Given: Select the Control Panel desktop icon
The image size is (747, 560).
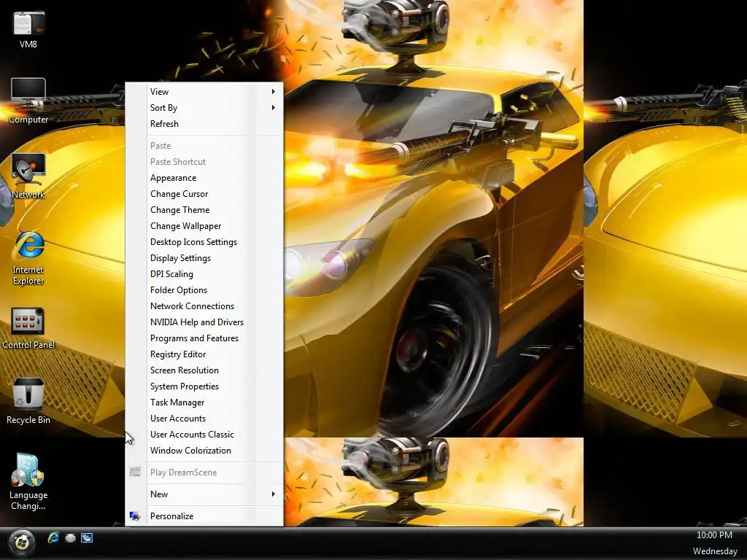Looking at the screenshot, I should click(x=28, y=328).
